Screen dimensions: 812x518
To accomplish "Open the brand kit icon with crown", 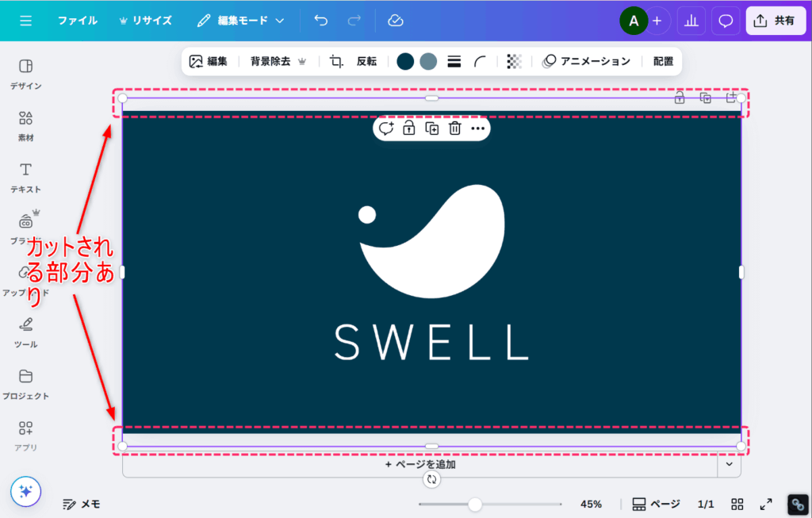I will pyautogui.click(x=26, y=223).
